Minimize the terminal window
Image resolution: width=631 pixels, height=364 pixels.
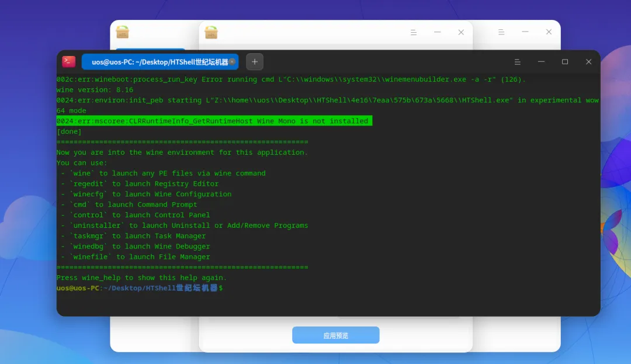(x=541, y=62)
